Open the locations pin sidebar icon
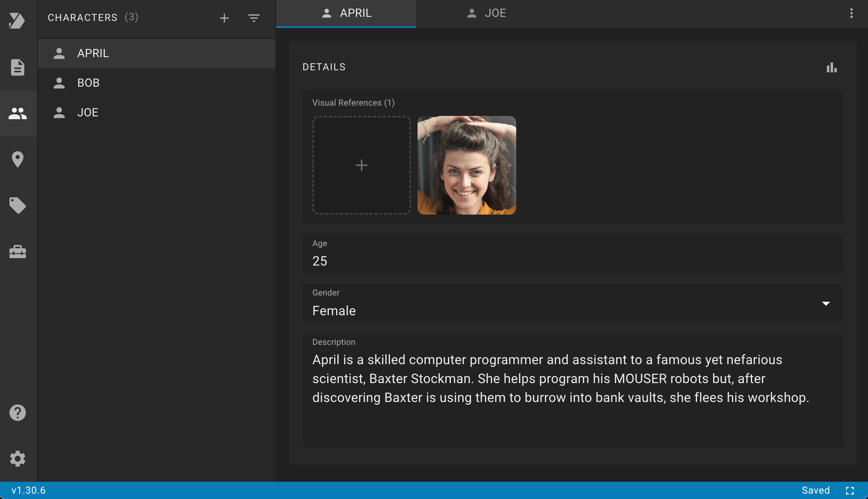Viewport: 868px width, 499px height. coord(18,159)
